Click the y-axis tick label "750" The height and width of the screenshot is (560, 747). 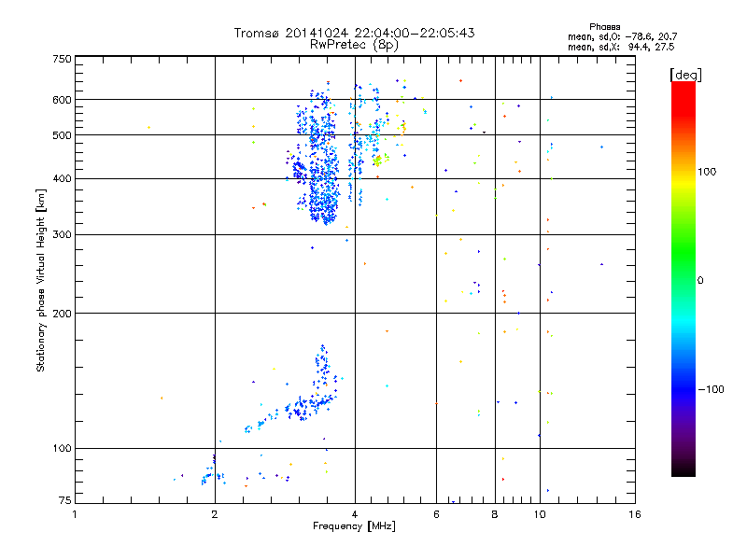(62, 59)
